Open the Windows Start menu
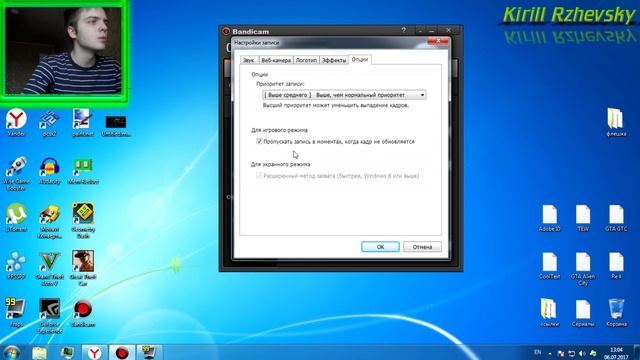 11,352
